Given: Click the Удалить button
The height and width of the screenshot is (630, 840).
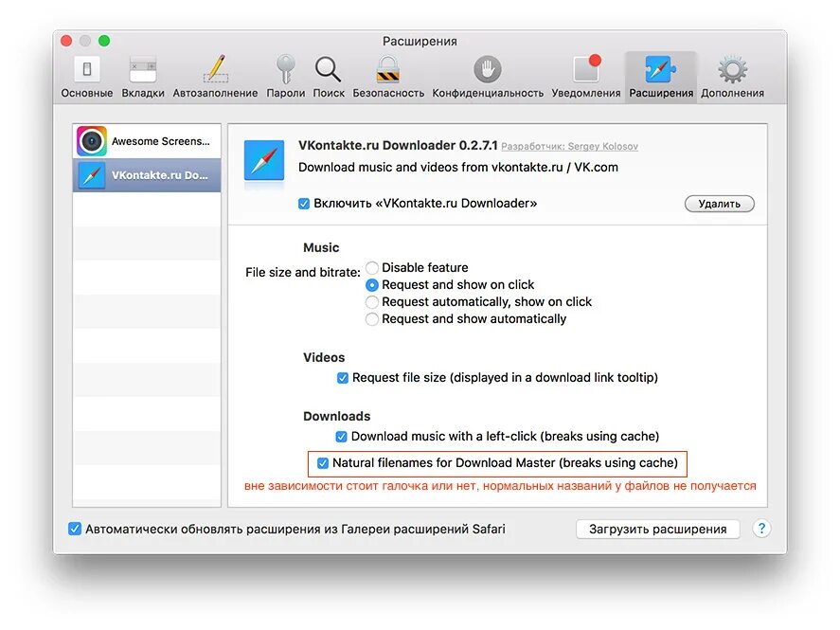Looking at the screenshot, I should (720, 204).
